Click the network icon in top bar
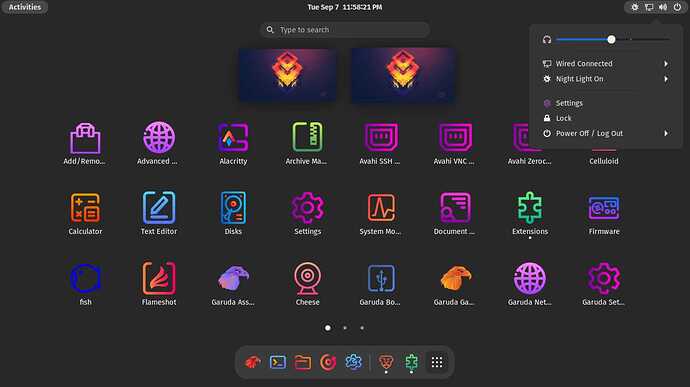Image resolution: width=690 pixels, height=387 pixels. [649, 7]
